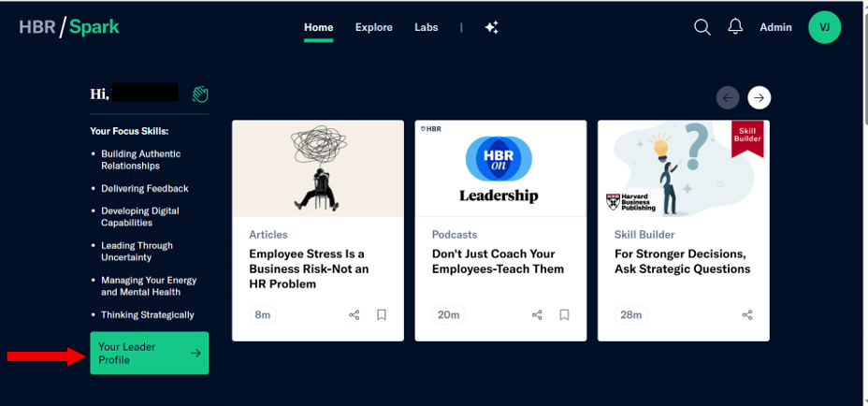Go to next carousel slide arrow

coord(759,97)
